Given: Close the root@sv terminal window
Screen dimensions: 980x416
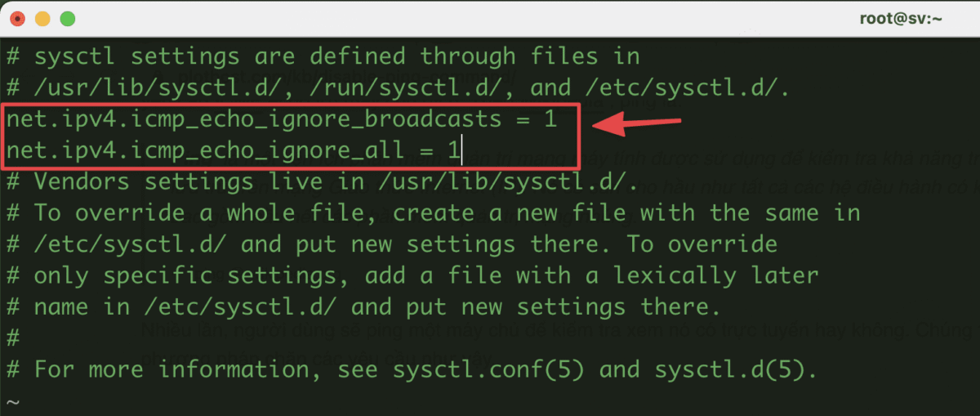Looking at the screenshot, I should [17, 18].
